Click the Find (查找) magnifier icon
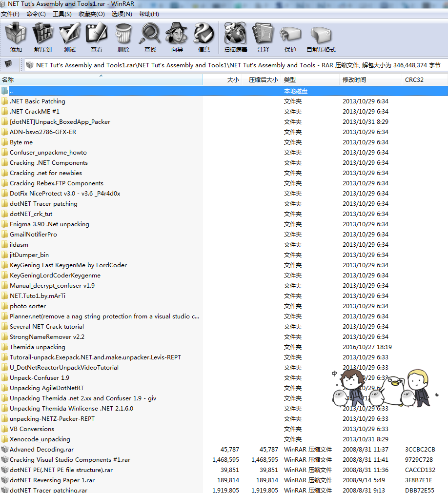The image size is (448, 493). coord(150,37)
